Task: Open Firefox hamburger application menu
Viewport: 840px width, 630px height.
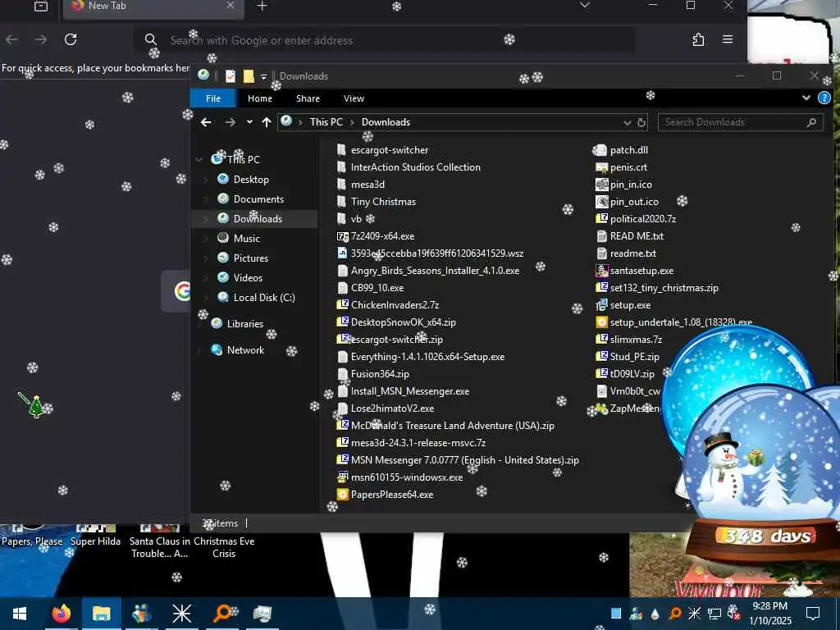Action: pos(728,39)
